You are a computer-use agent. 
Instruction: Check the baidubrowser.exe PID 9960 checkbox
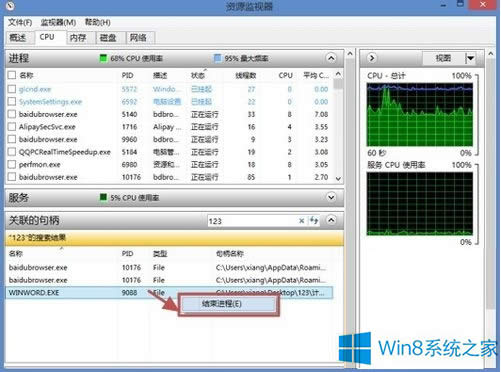tap(12, 139)
